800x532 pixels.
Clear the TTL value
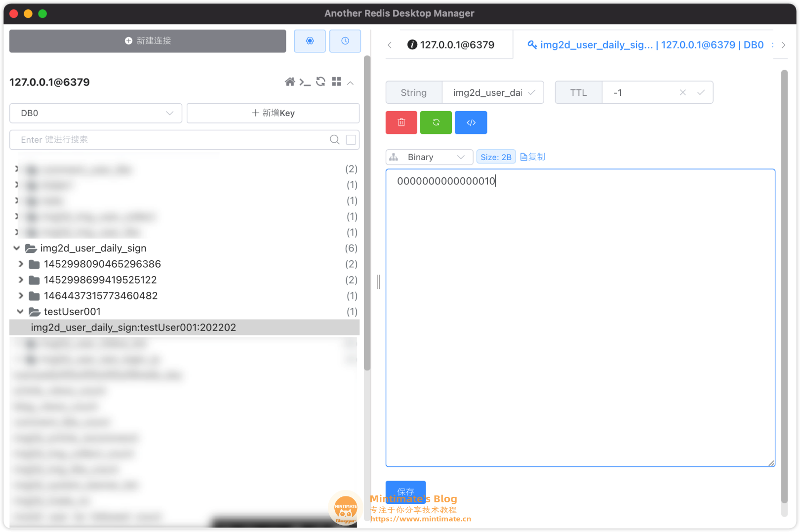pyautogui.click(x=682, y=92)
